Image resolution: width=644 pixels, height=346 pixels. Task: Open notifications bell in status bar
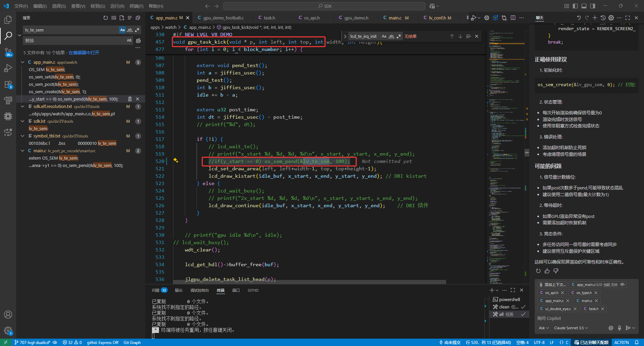tap(637, 342)
